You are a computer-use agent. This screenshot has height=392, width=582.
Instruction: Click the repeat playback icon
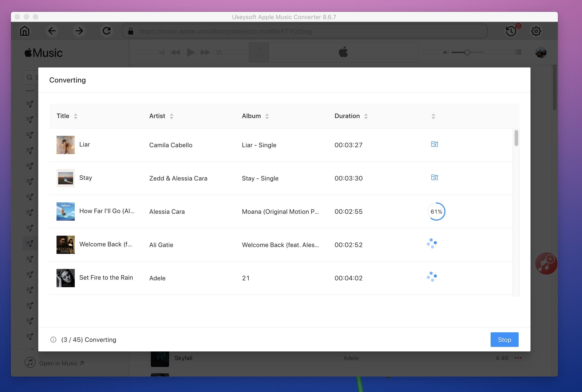tap(219, 52)
